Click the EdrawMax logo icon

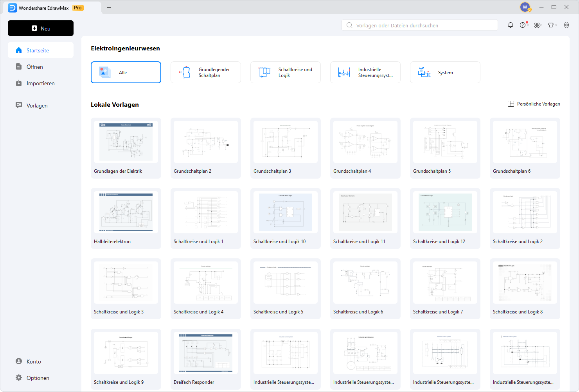click(13, 8)
